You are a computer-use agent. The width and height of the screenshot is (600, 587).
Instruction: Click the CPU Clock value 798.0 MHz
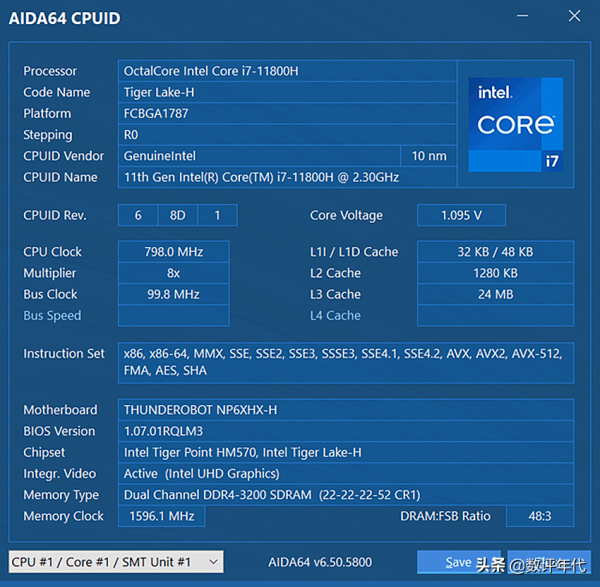click(x=174, y=252)
